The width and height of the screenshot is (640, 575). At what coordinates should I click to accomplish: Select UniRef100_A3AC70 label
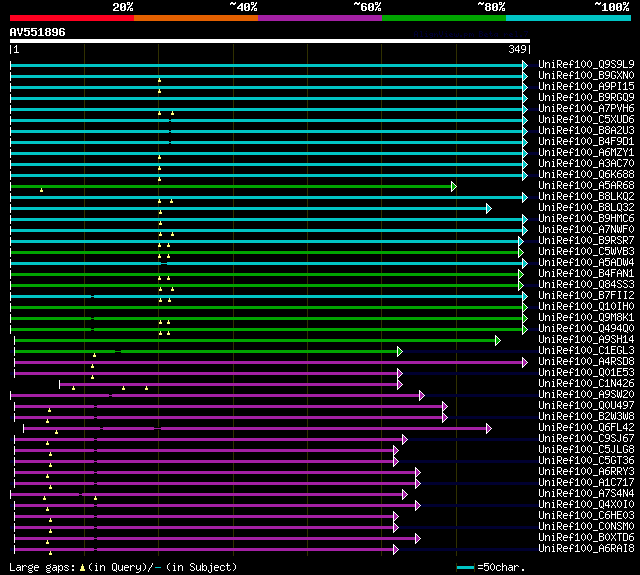586,164
